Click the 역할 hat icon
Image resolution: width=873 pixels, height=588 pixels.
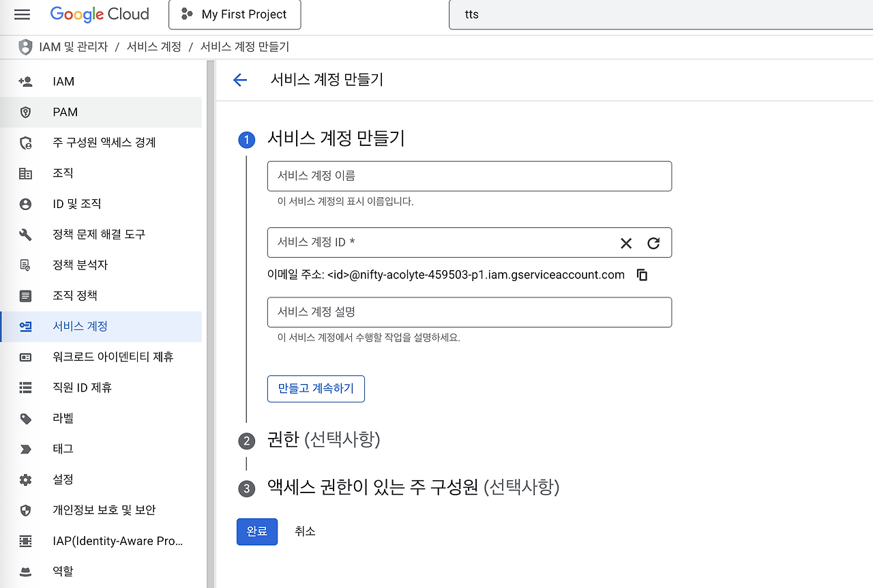pos(26,572)
